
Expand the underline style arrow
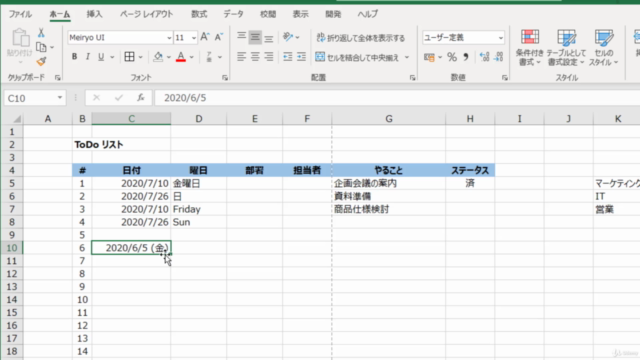112,57
